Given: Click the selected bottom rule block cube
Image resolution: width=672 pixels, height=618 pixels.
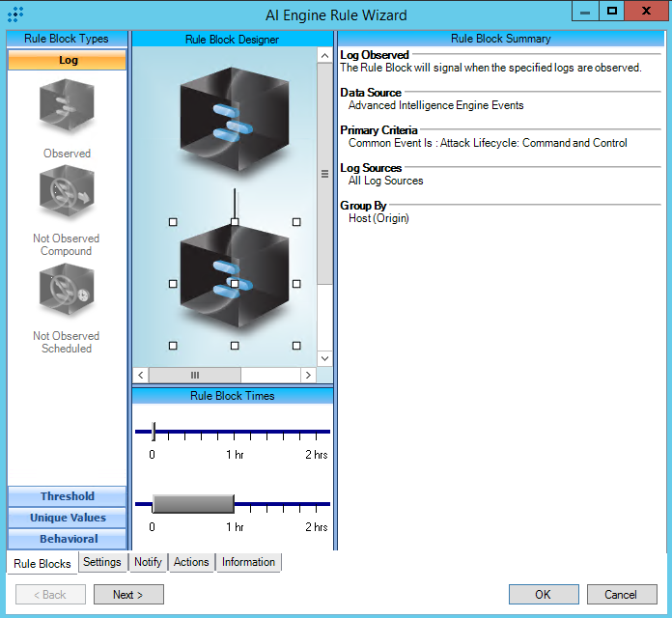Looking at the screenshot, I should [x=234, y=283].
